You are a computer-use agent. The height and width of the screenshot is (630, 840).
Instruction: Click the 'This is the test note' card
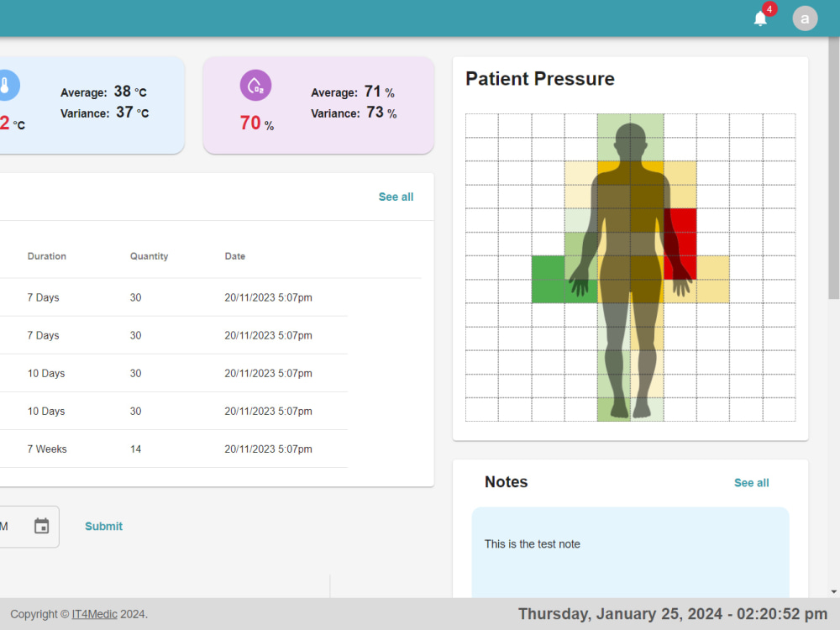click(x=630, y=553)
